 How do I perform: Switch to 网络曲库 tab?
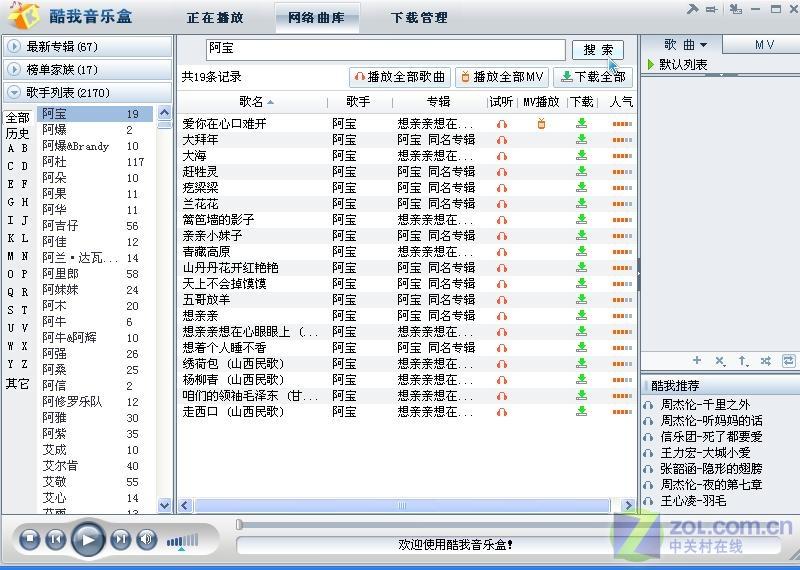[x=316, y=17]
